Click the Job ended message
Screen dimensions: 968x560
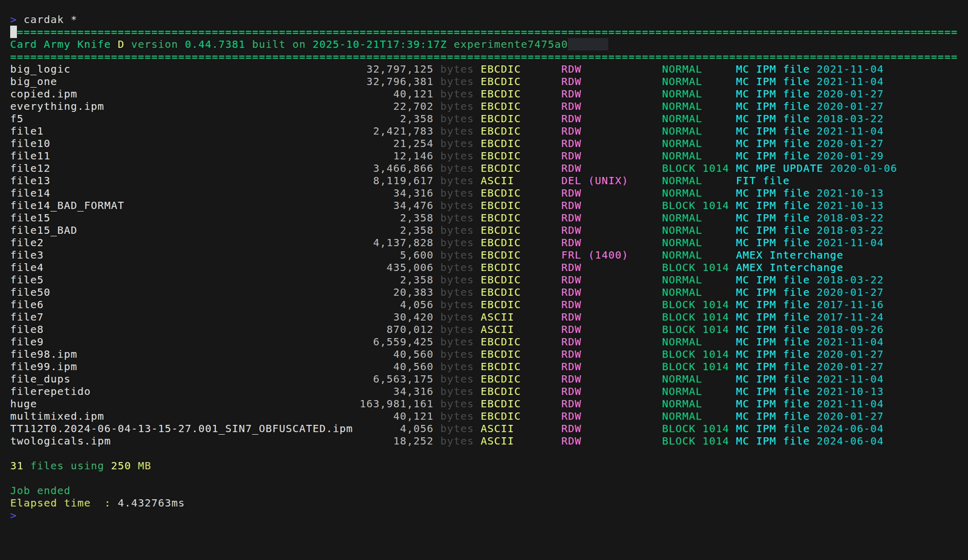click(x=40, y=490)
